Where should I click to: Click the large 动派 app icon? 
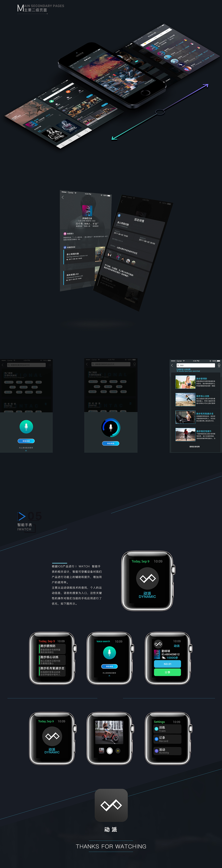(x=111, y=805)
